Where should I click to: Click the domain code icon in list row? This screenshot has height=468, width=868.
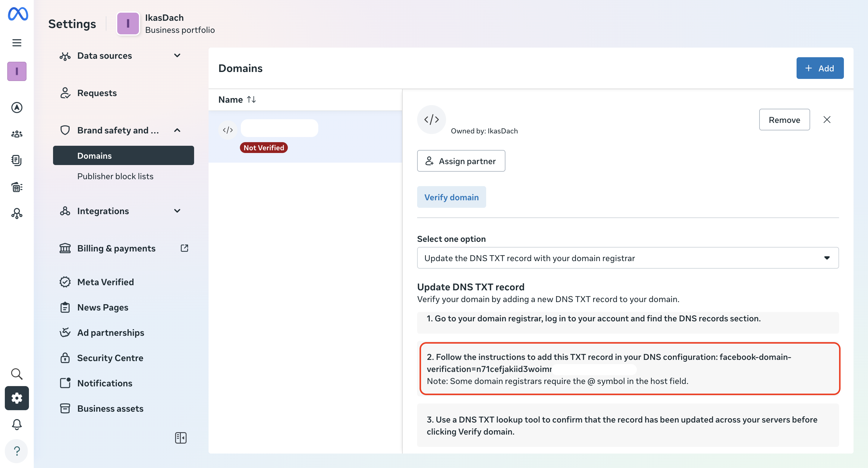pyautogui.click(x=228, y=130)
